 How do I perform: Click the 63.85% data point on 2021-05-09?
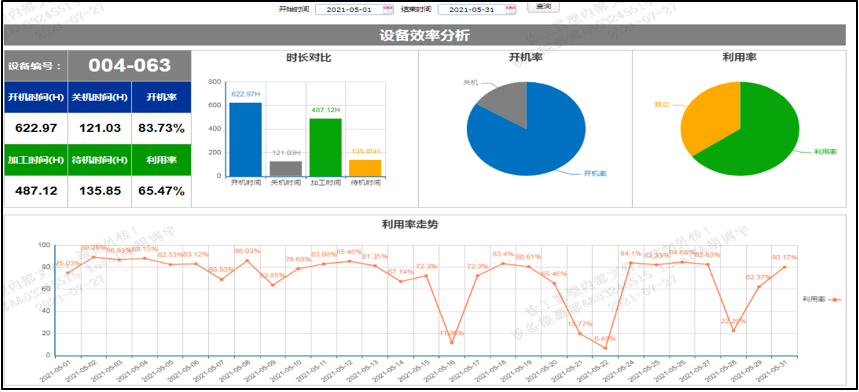[x=272, y=285]
